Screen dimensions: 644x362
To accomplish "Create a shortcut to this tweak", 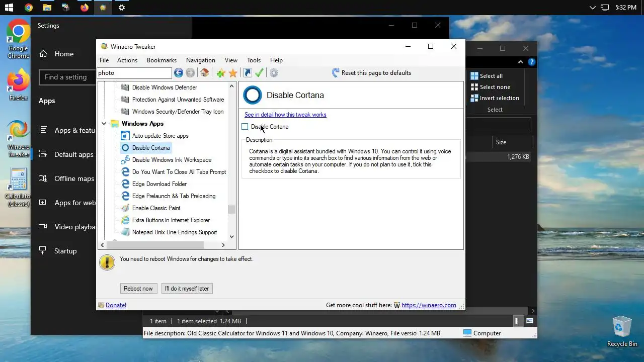I will [x=247, y=73].
